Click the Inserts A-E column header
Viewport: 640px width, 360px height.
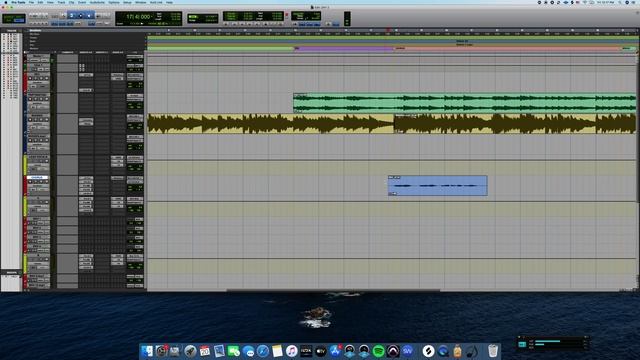point(86,52)
